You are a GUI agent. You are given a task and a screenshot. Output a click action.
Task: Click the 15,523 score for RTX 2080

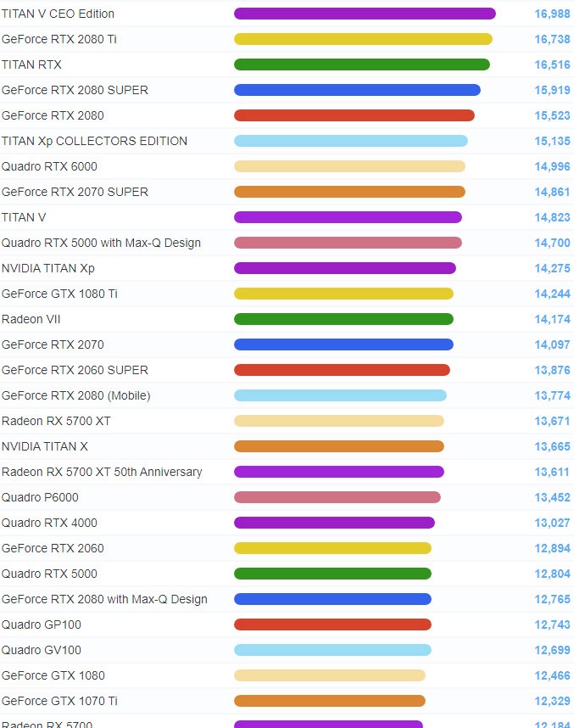(552, 115)
